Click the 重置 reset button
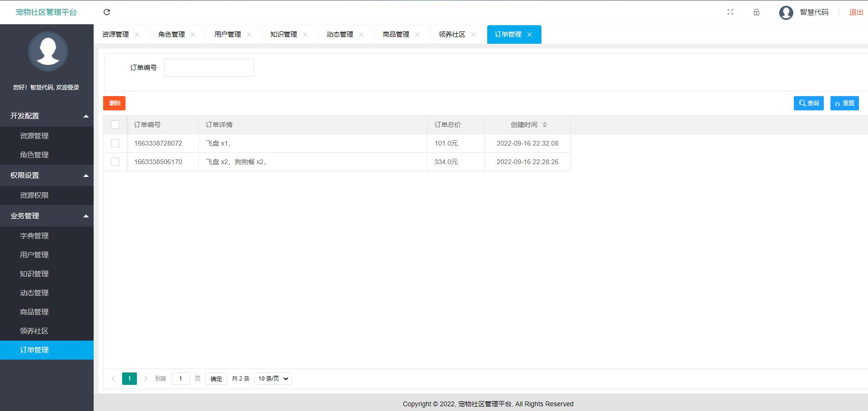The height and width of the screenshot is (411, 868). point(845,103)
